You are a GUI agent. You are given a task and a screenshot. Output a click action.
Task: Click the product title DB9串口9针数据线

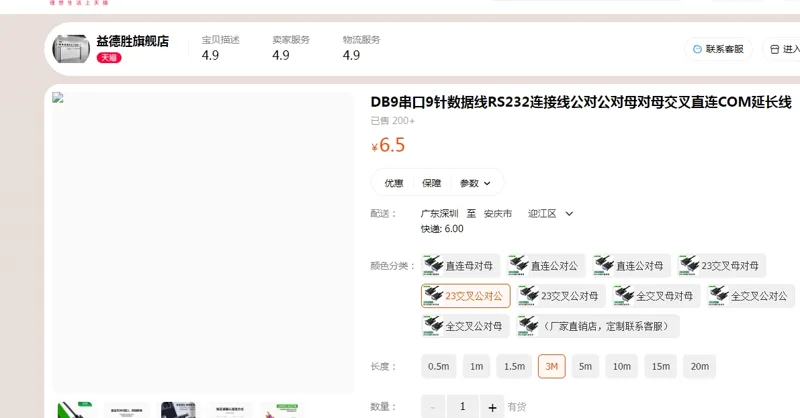(x=581, y=102)
